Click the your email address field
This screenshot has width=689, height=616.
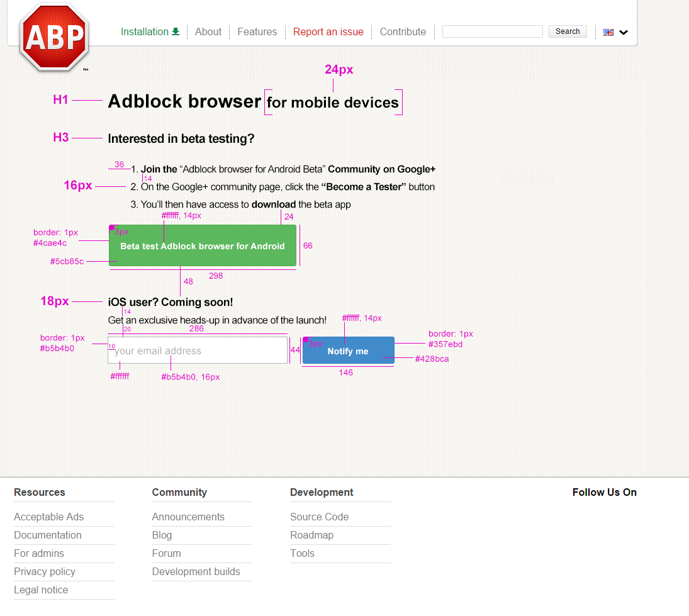click(198, 350)
